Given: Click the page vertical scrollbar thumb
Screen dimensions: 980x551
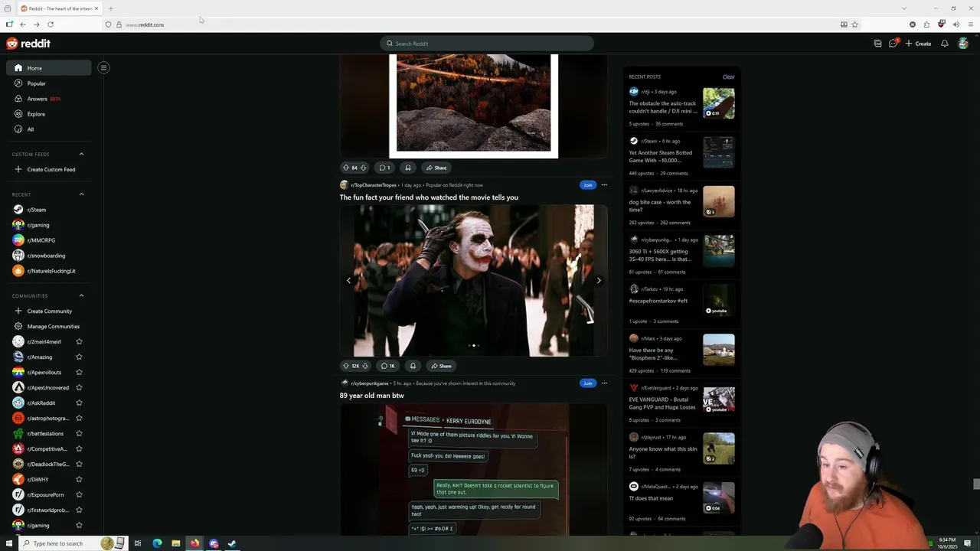Looking at the screenshot, I should click(x=976, y=484).
